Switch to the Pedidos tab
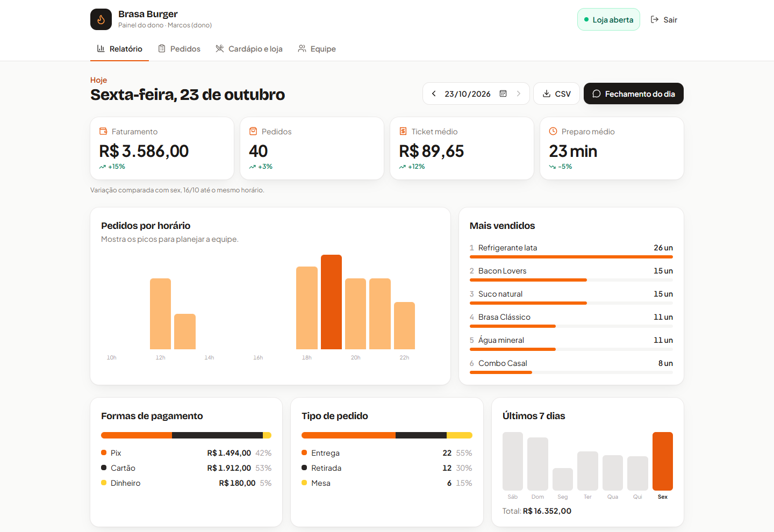 (x=179, y=49)
